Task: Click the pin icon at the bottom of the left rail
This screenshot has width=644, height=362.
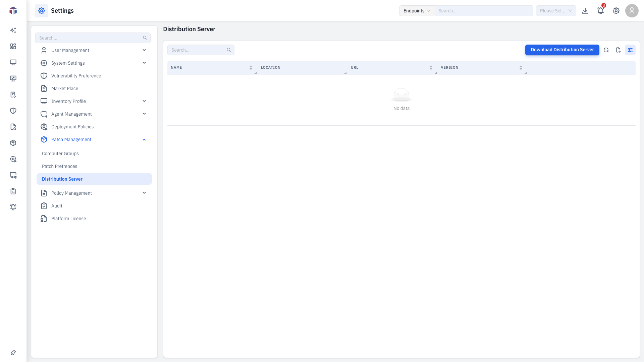Action: (x=13, y=353)
